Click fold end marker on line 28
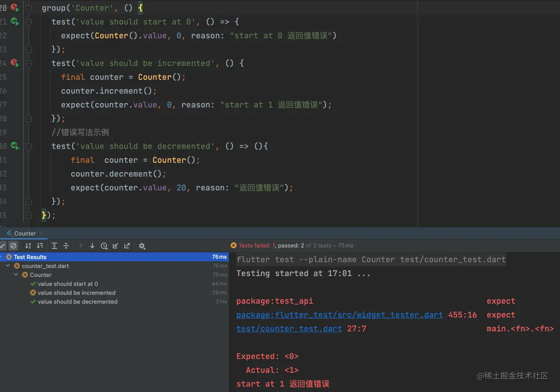The width and height of the screenshot is (560, 392). (29, 119)
